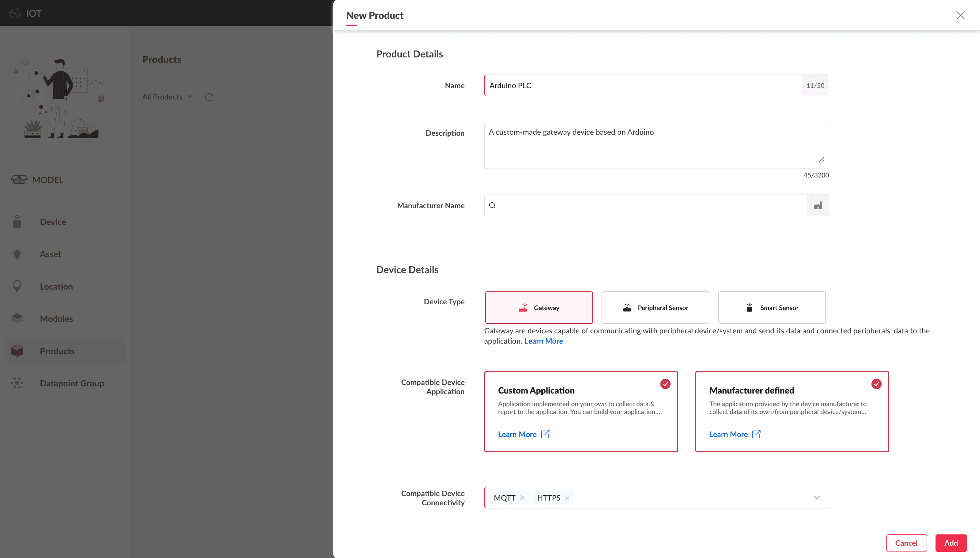Expand the Compatible Device Connectivity dropdown
The height and width of the screenshot is (558, 980).
[x=816, y=497]
